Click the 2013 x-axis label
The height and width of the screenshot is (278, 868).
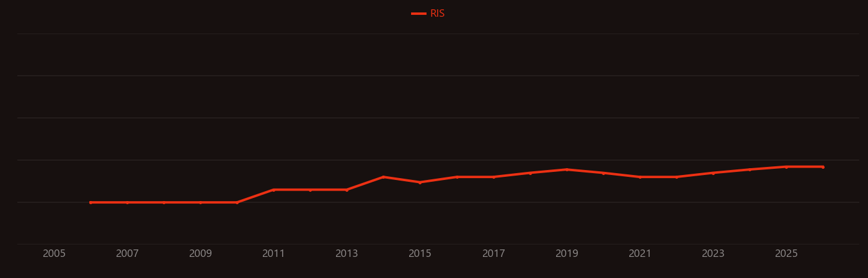[347, 254]
